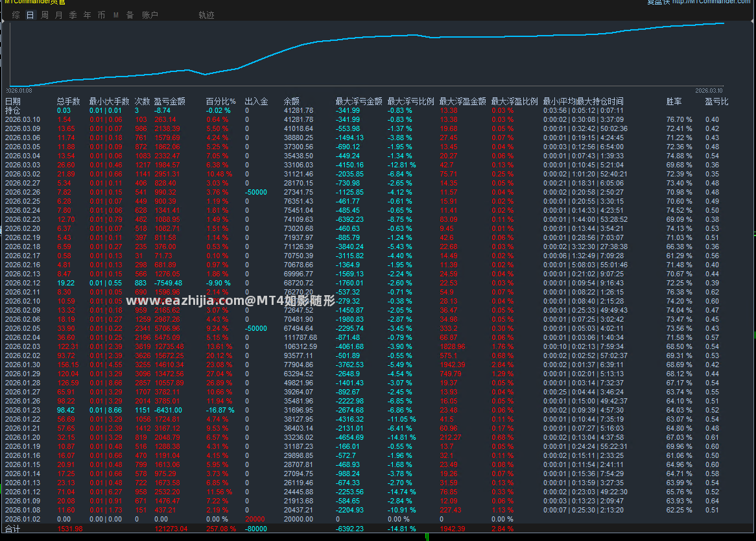Click the 2026.01.08 chart start date label

[19, 91]
